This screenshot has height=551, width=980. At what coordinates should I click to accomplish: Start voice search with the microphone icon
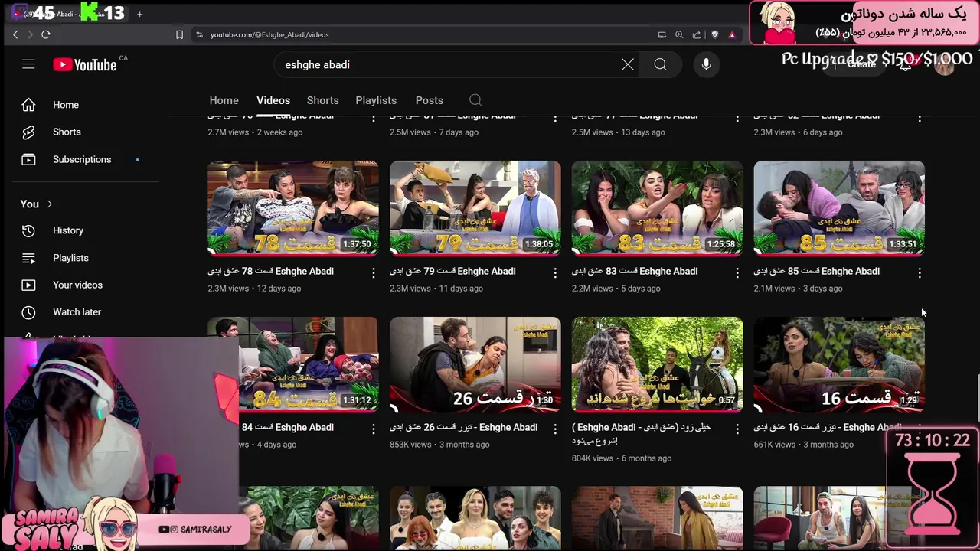(x=706, y=64)
